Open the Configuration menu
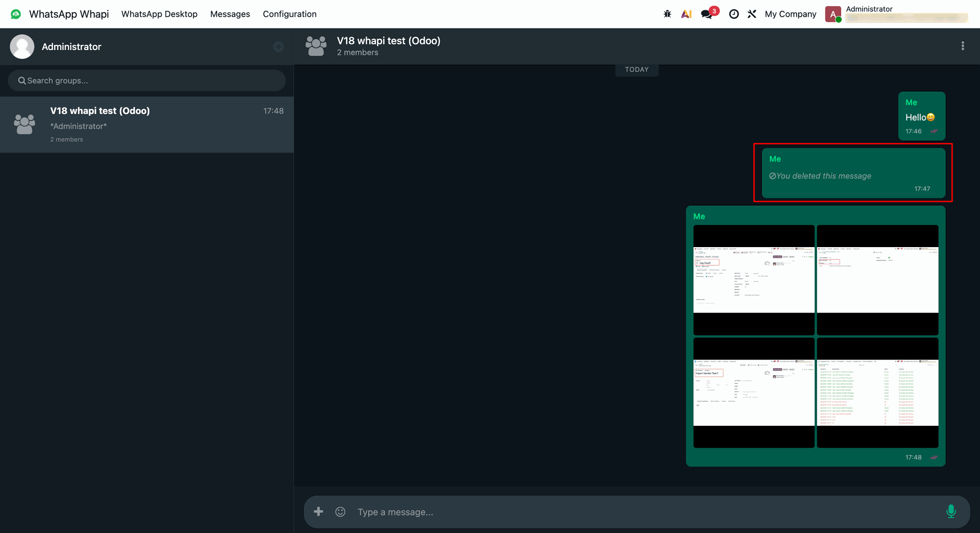This screenshot has width=980, height=533. (x=289, y=14)
